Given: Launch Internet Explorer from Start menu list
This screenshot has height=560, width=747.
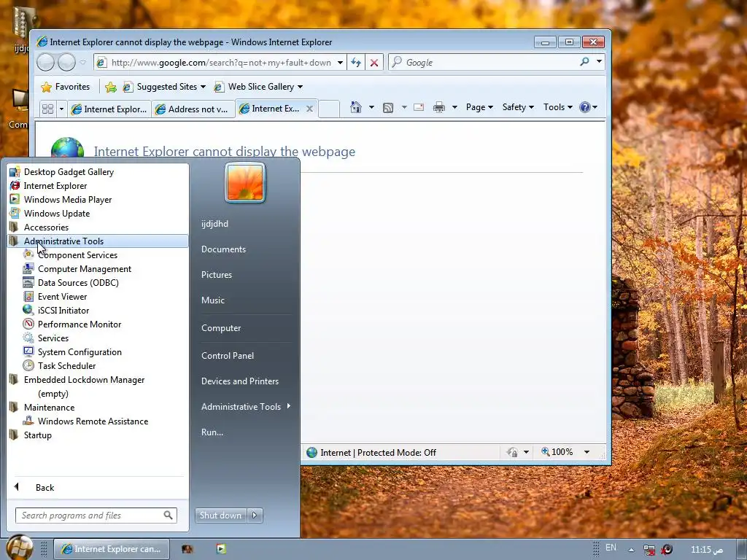Looking at the screenshot, I should coord(98,186).
